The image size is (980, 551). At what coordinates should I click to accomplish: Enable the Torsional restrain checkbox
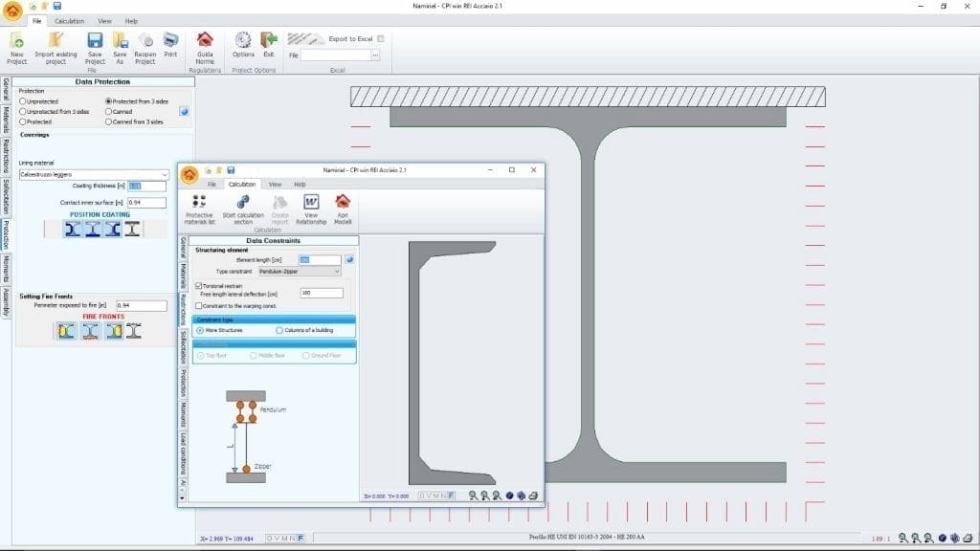pos(200,286)
